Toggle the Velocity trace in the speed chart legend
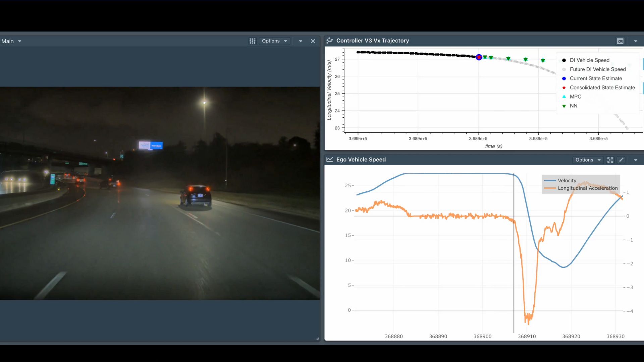This screenshot has width=644, height=362. [567, 180]
